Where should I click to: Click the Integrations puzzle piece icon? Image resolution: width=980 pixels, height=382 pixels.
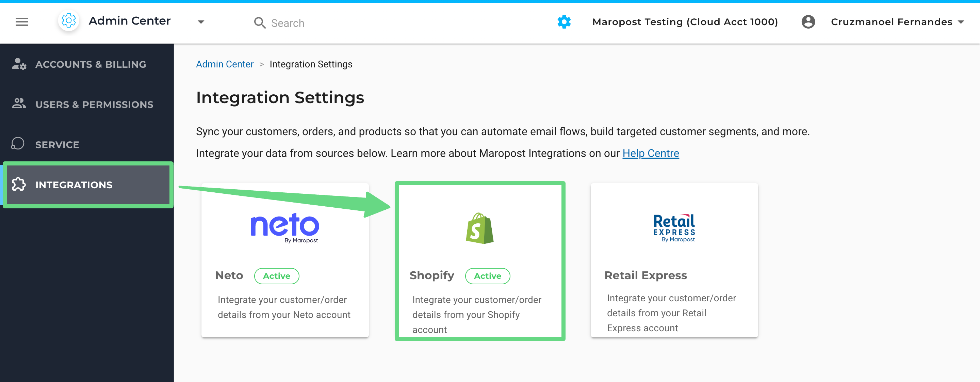tap(19, 185)
